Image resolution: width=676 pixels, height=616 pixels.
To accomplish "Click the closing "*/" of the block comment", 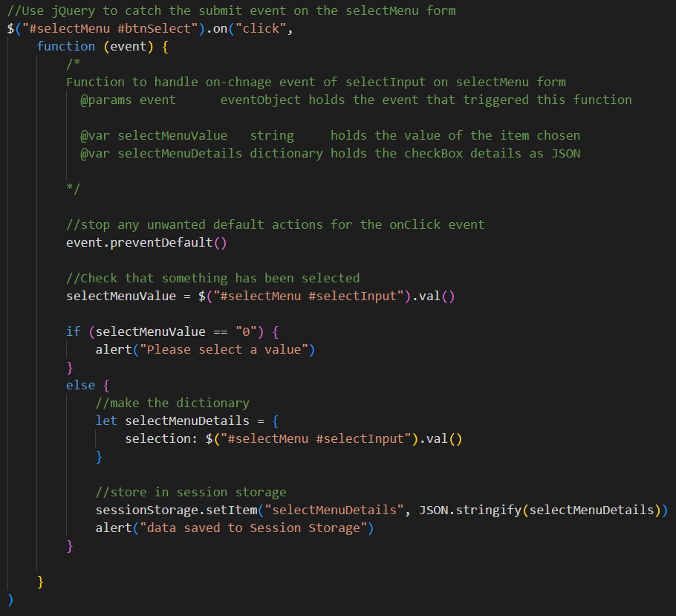I will 73,189.
